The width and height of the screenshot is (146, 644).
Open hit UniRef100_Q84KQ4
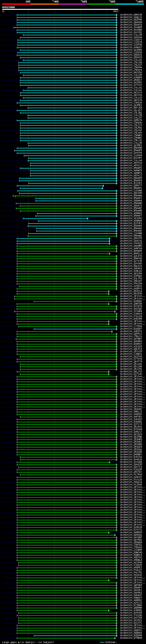pos(131,22)
